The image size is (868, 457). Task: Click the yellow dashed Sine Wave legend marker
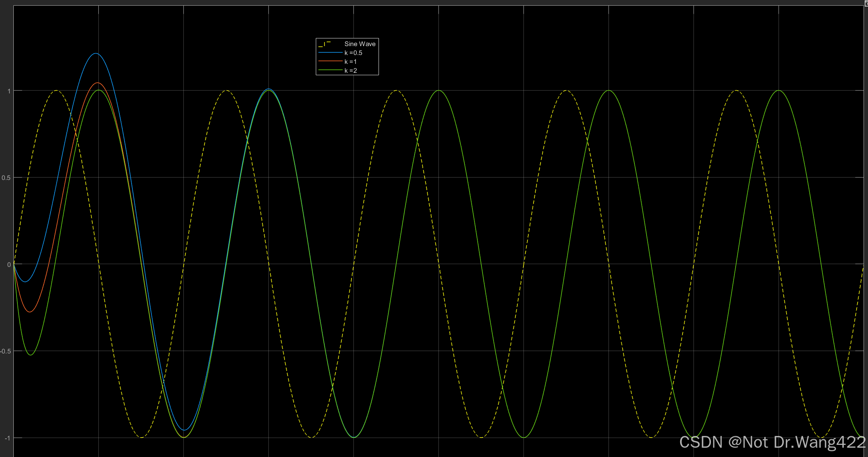pyautogui.click(x=325, y=44)
